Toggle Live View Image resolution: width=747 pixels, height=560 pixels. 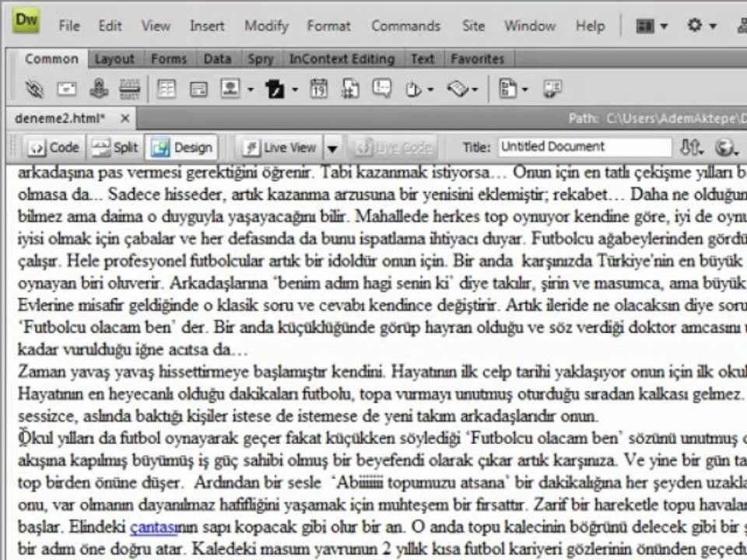tap(280, 148)
